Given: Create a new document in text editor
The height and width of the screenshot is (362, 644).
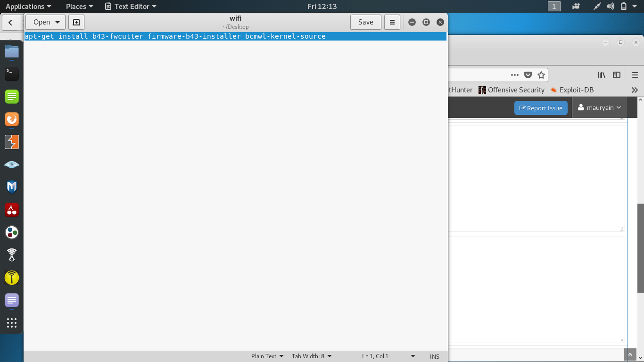Looking at the screenshot, I should [76, 22].
